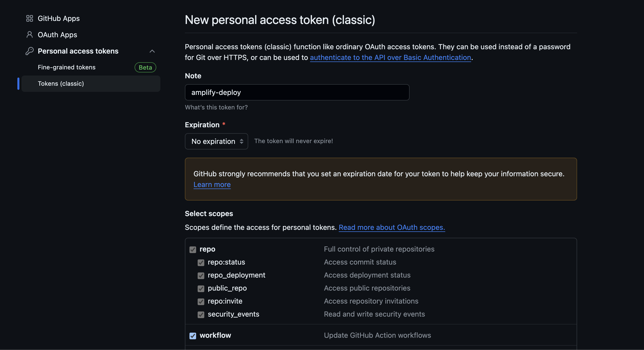
Task: Toggle the repo:invite checkbox
Action: pyautogui.click(x=201, y=302)
